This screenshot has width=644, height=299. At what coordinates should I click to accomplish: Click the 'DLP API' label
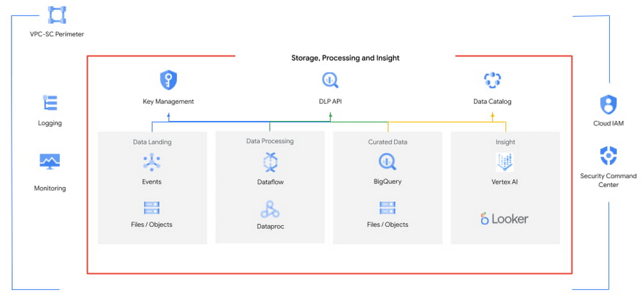click(330, 102)
